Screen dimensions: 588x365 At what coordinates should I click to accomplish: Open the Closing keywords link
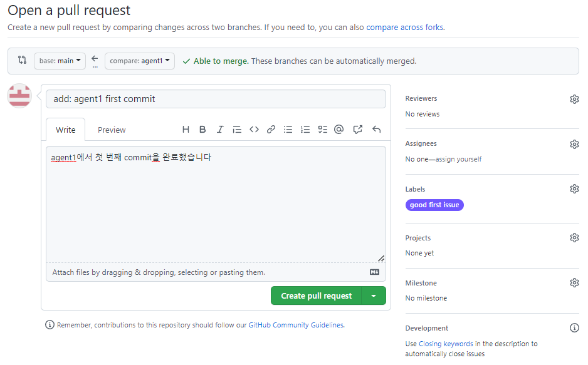click(x=446, y=344)
